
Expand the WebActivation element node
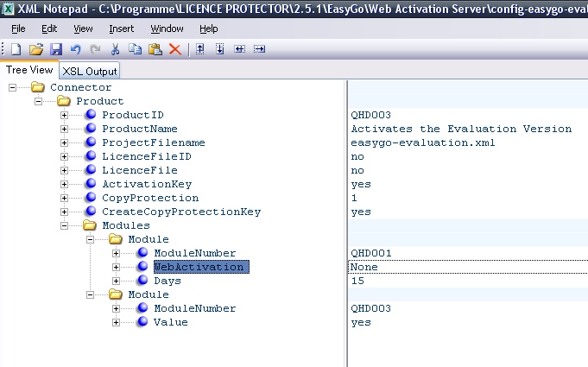coord(117,267)
